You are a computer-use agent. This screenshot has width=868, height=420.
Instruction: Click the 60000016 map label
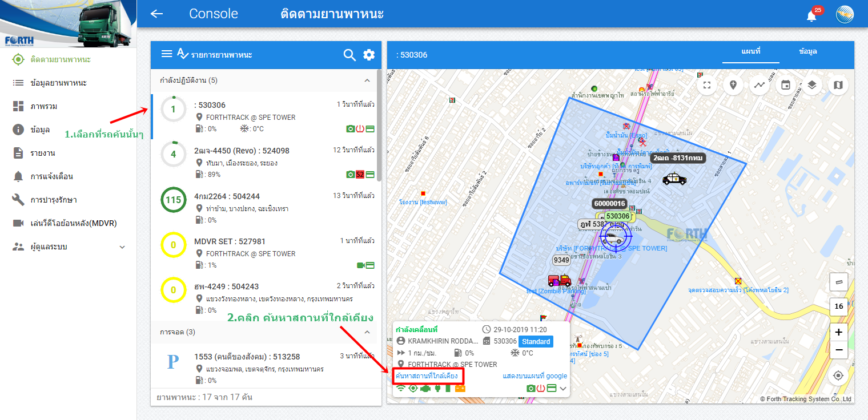coord(610,204)
